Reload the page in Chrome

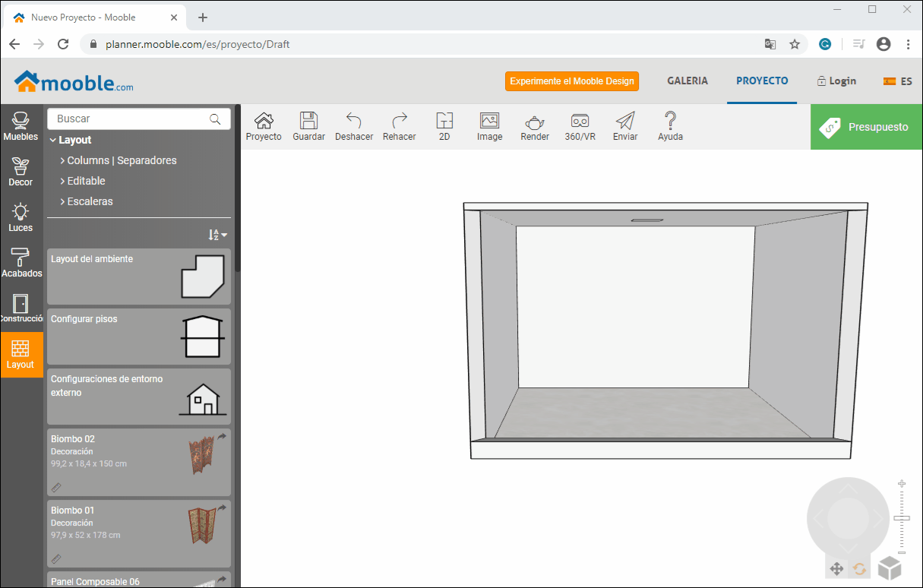(x=64, y=44)
